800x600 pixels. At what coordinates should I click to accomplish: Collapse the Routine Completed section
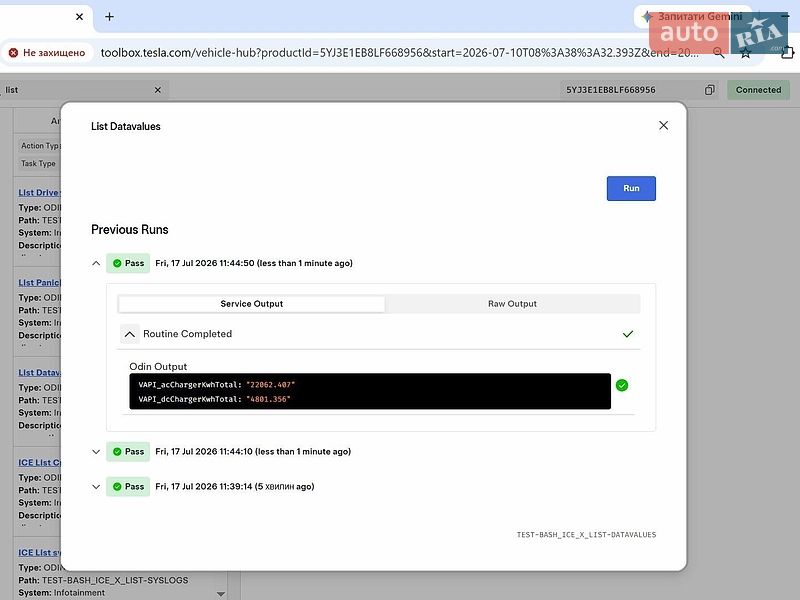[130, 334]
